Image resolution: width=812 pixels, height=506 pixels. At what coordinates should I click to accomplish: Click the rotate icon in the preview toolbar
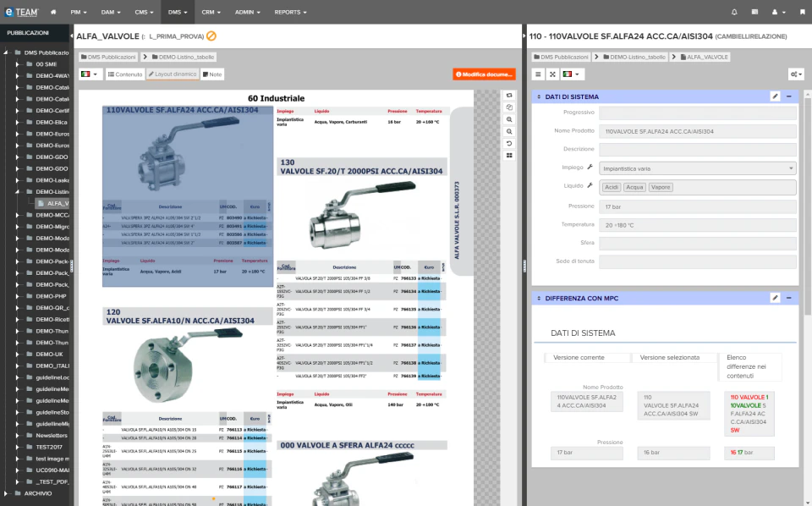[508, 142]
